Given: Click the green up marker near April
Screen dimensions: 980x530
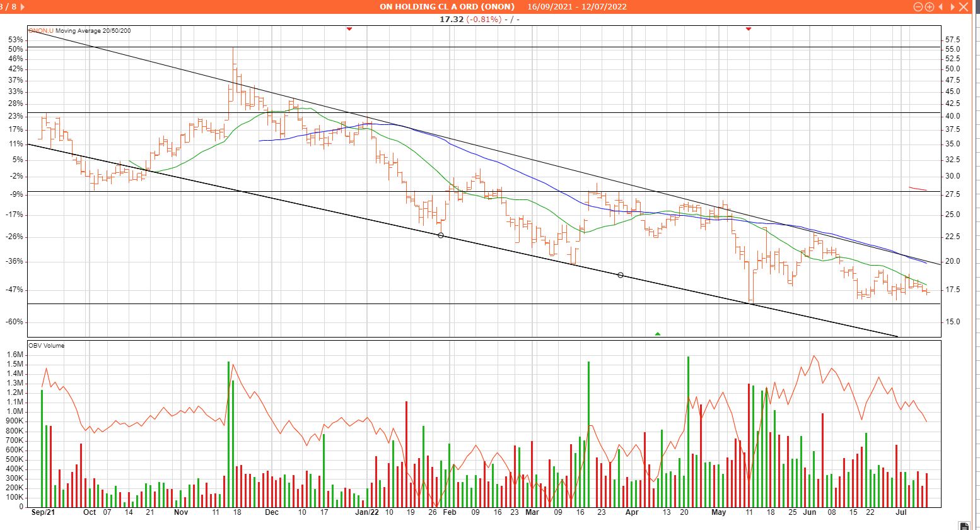Looking at the screenshot, I should (x=658, y=333).
